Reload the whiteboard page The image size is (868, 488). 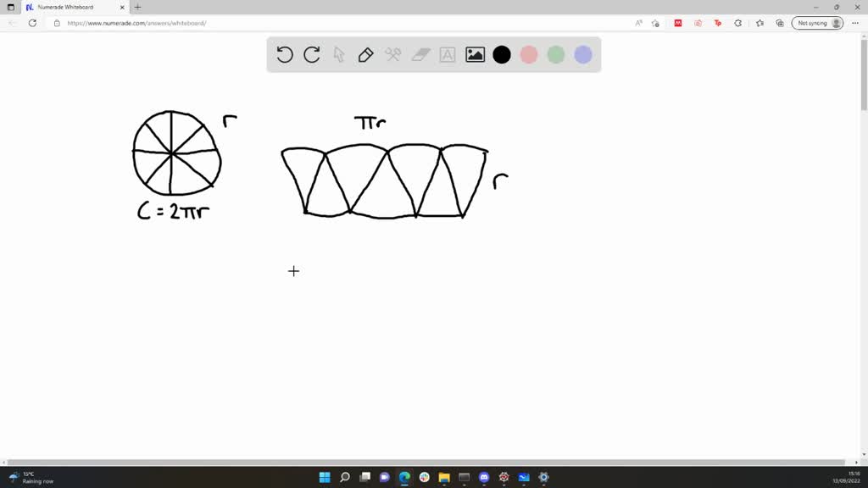point(32,23)
